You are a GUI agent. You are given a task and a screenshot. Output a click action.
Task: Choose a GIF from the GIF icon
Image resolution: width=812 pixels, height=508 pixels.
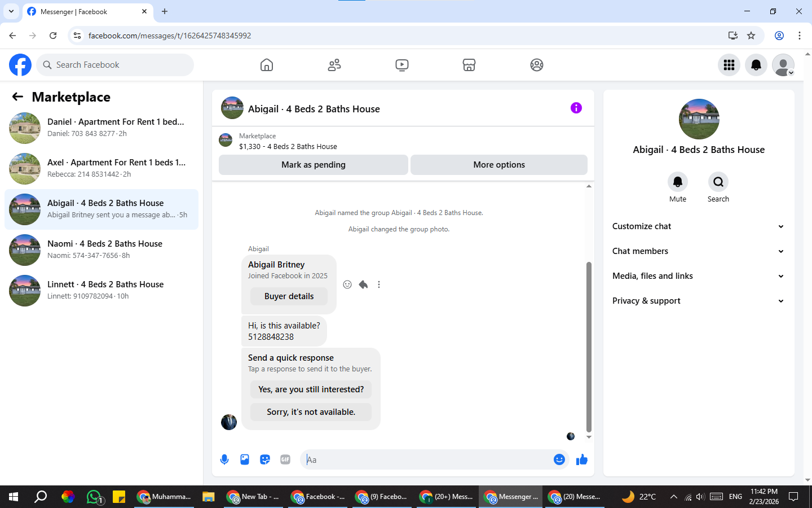[285, 459]
